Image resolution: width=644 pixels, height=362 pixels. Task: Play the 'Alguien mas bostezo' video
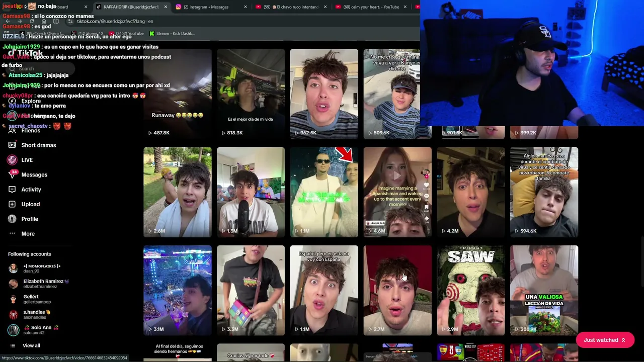tap(544, 192)
